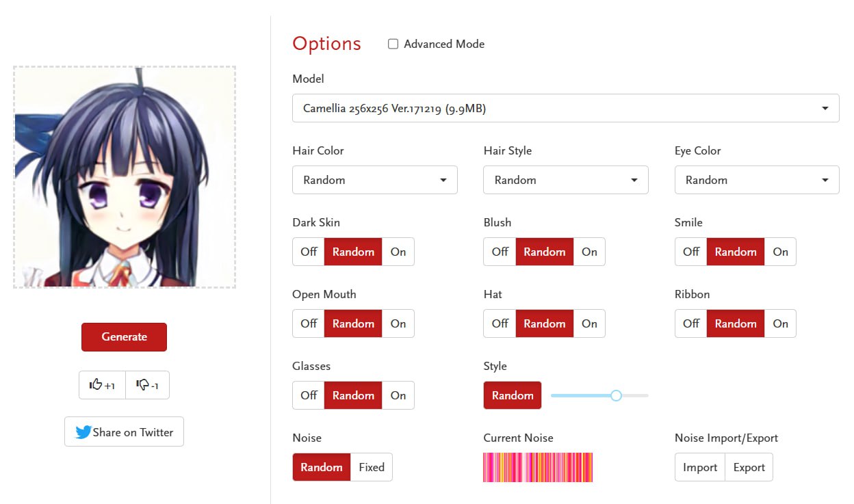
Task: Click the thumbs up +1 button
Action: click(x=102, y=385)
